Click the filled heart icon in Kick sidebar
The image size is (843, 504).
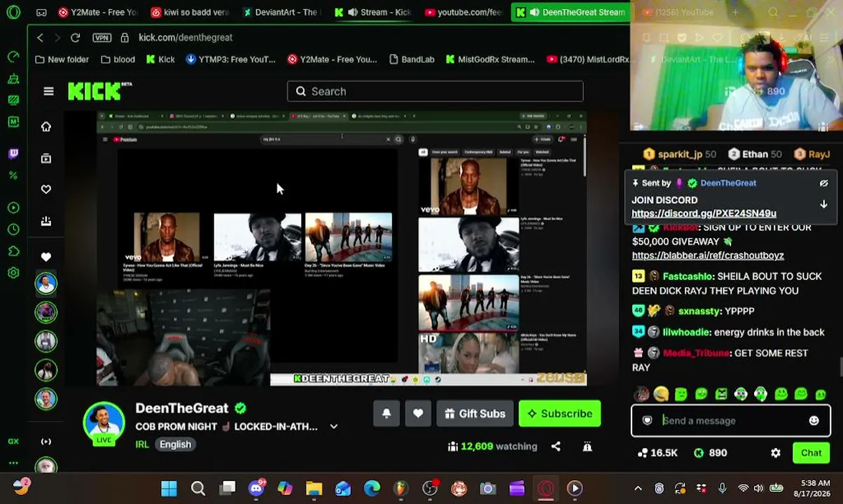(x=46, y=257)
